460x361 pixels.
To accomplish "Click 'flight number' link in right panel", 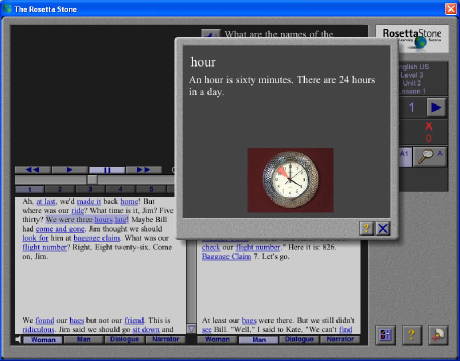I will (258, 247).
